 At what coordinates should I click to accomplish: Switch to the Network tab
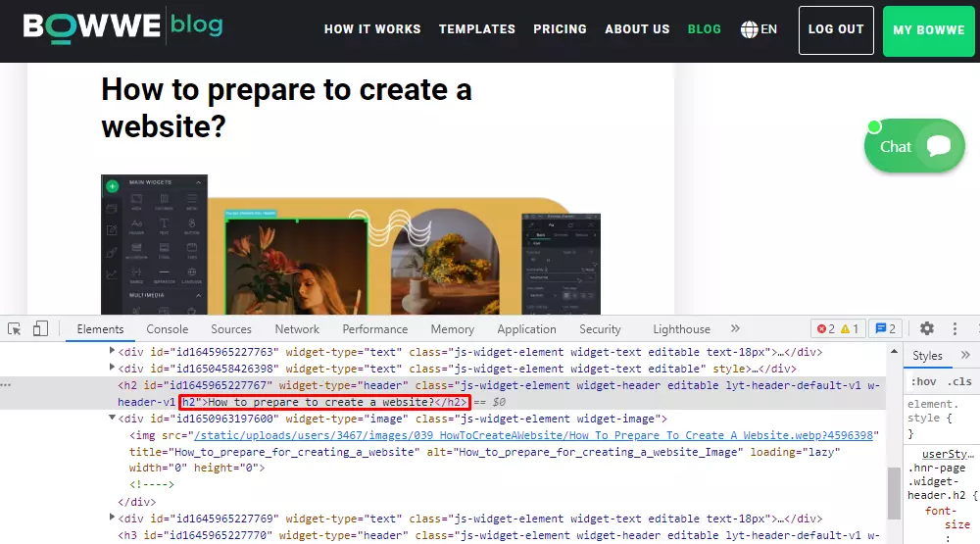(x=297, y=329)
